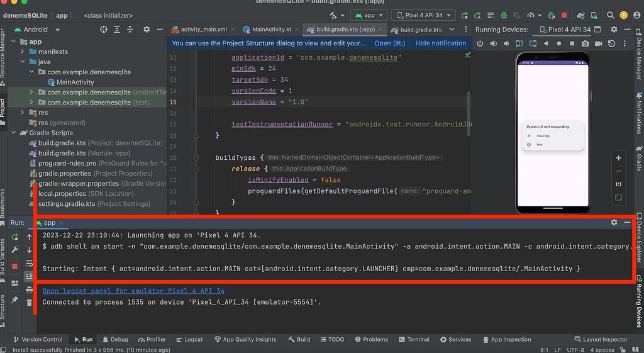Click emulator overview square button

pyautogui.click(x=572, y=43)
